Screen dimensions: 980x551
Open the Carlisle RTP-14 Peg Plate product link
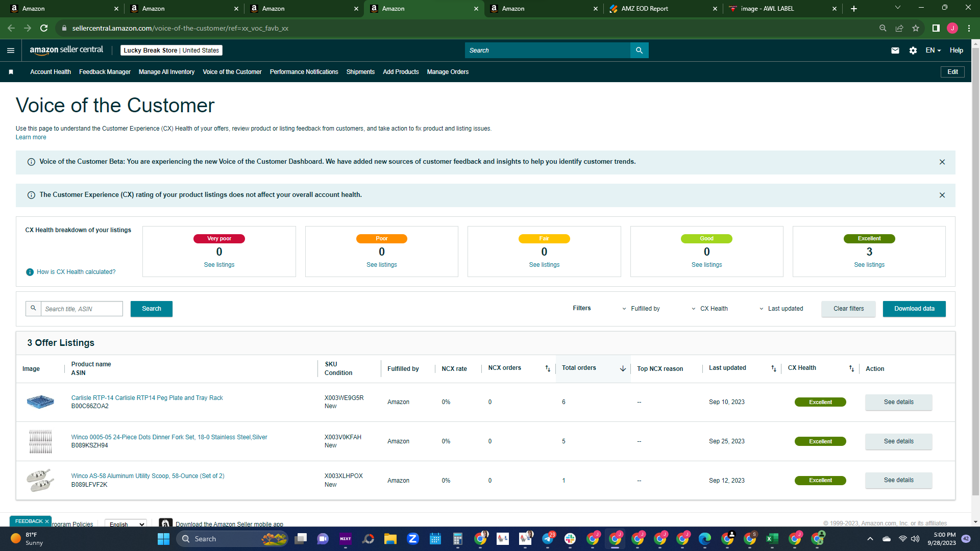[x=147, y=398]
